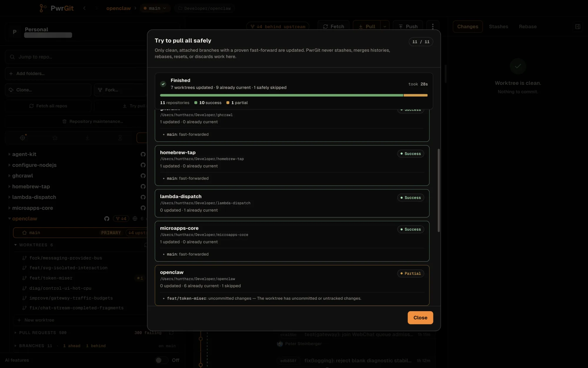Open GitHub icon beside configure-nodejs
Image resolution: width=588 pixels, height=368 pixels.
(x=143, y=165)
